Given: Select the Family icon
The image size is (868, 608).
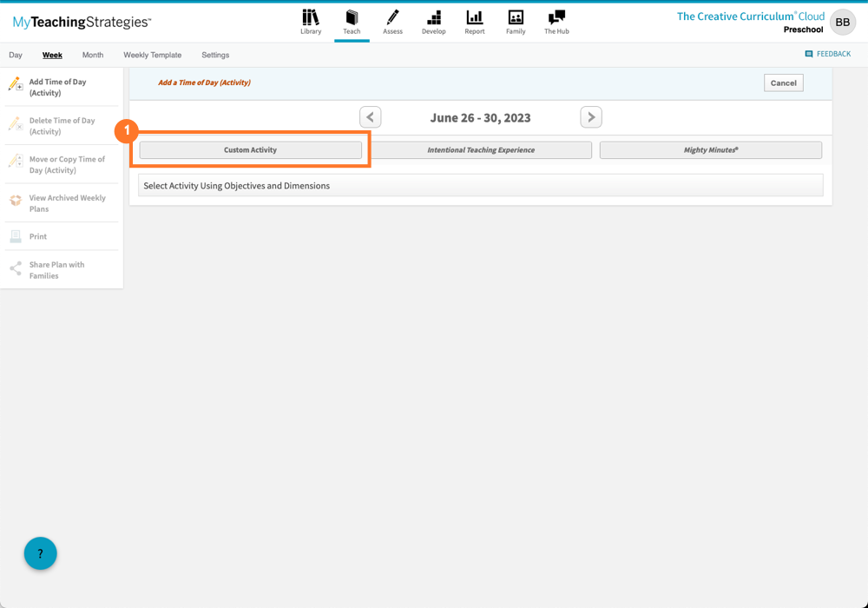Looking at the screenshot, I should (515, 22).
